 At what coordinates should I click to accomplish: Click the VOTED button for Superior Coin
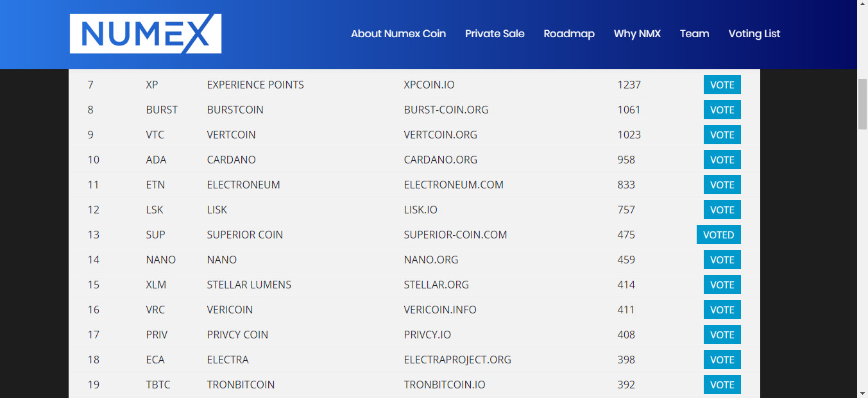click(x=719, y=235)
